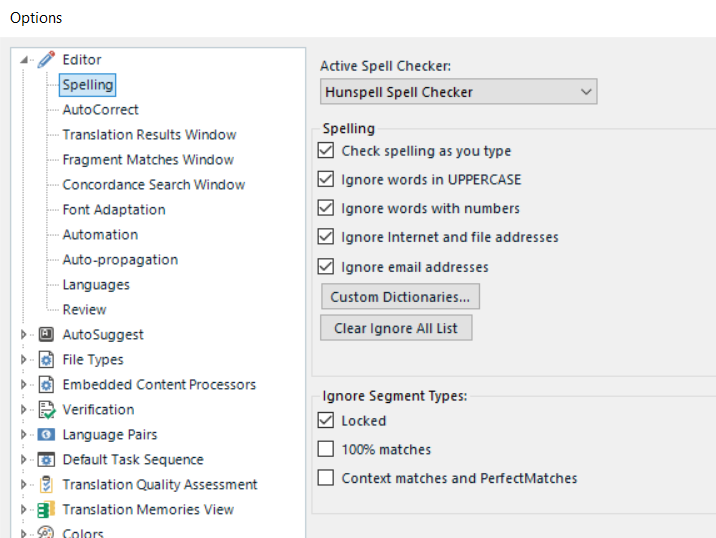Select Embedded Content Processors label

point(159,385)
